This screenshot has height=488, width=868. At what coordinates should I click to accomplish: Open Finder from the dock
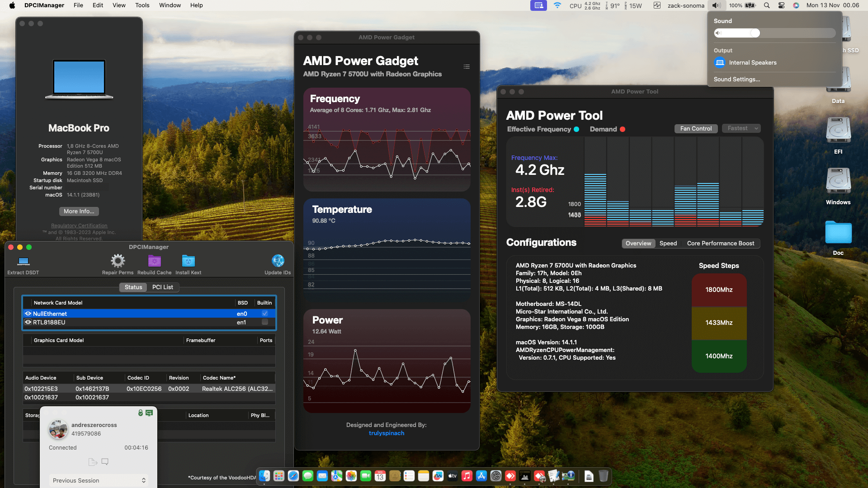(x=264, y=476)
